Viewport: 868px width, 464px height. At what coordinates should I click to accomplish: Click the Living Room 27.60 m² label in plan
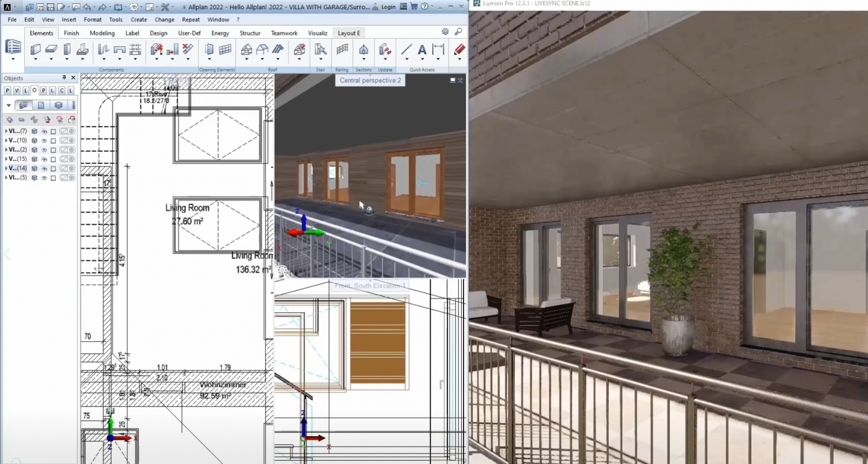coord(187,214)
